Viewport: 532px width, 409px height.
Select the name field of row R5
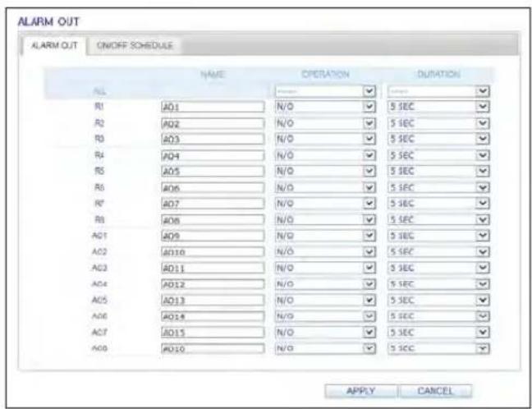[213, 171]
